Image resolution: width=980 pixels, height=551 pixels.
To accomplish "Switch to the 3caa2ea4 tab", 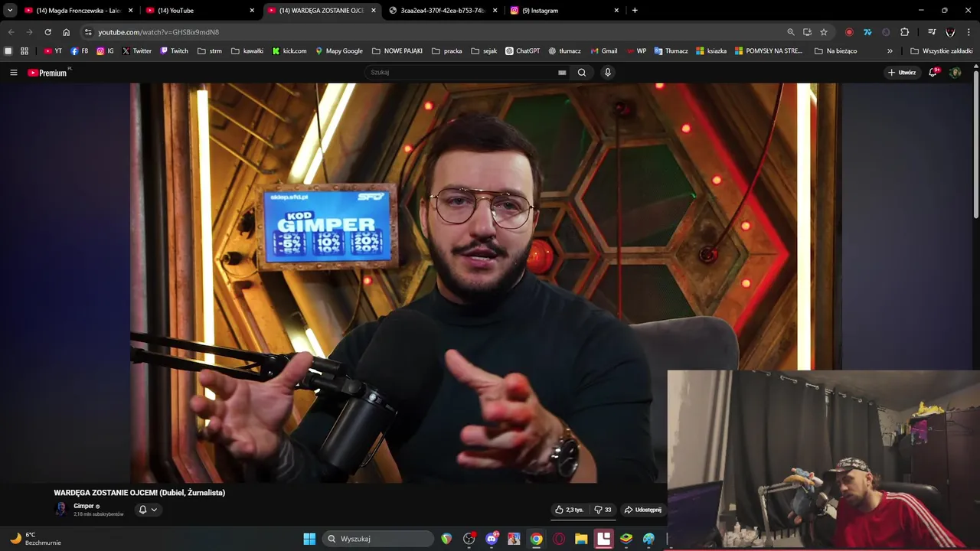I will tap(443, 11).
